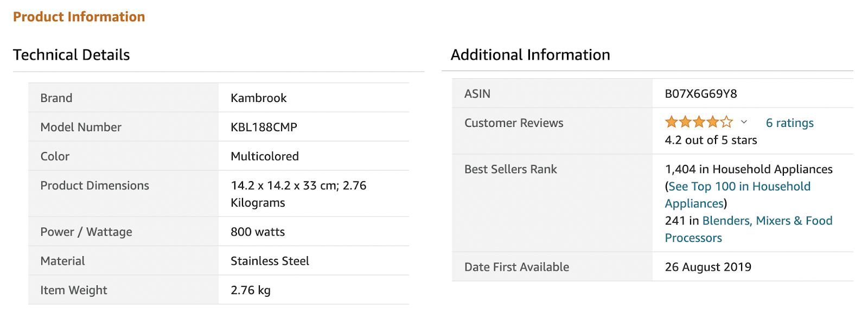Image resolution: width=868 pixels, height=332 pixels.
Task: Click the 4.2 out of 5 stars text
Action: pyautogui.click(x=711, y=141)
